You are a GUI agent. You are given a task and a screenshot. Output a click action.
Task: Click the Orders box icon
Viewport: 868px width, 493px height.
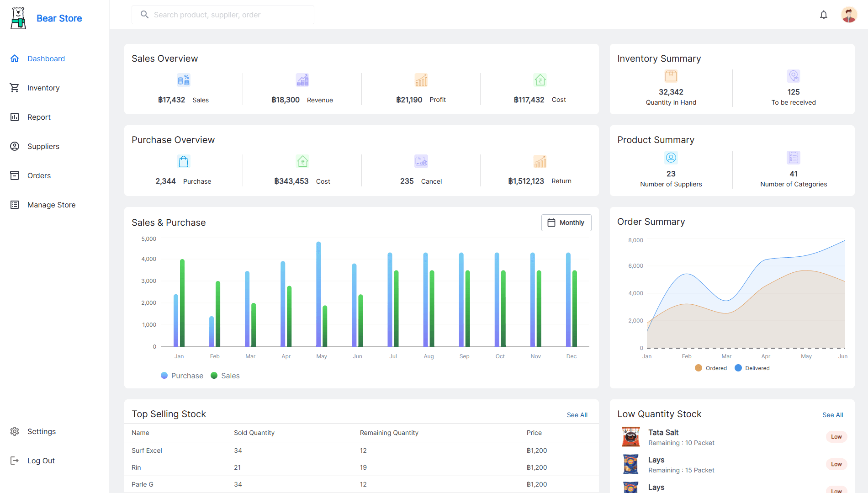tap(15, 175)
